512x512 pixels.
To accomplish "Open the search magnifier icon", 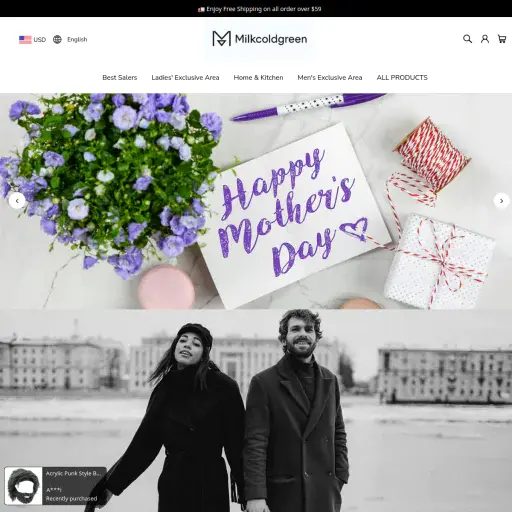I will coord(467,39).
